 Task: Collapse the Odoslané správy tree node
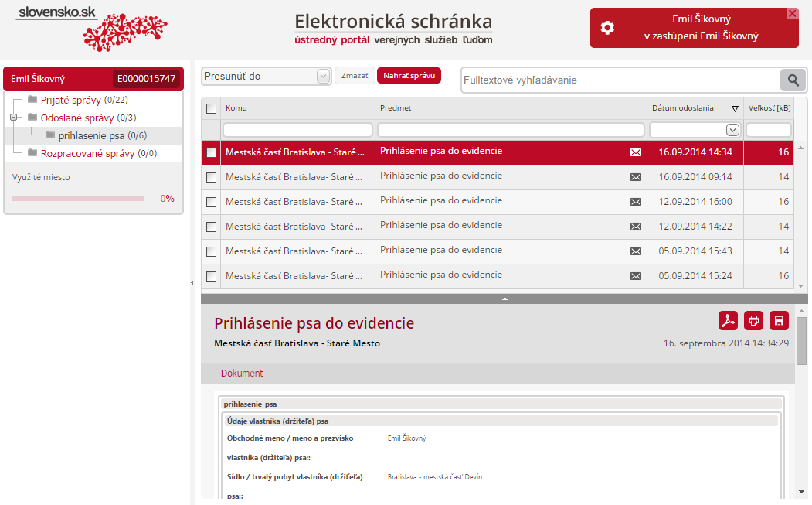[13, 118]
